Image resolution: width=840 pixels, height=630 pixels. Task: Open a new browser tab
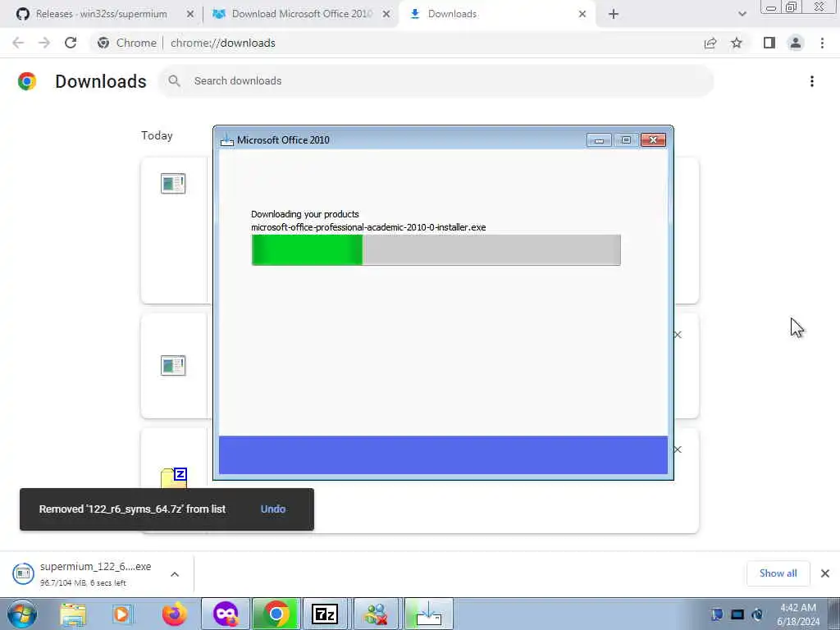[x=614, y=15]
